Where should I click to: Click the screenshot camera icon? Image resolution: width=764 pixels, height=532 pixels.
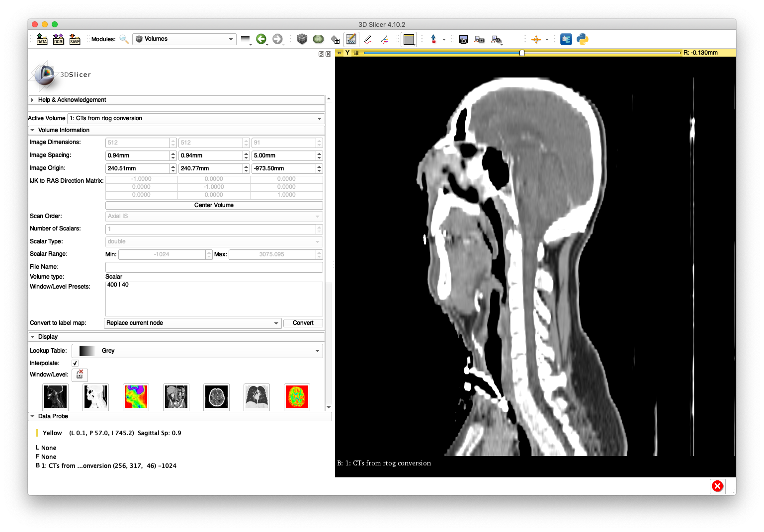tap(463, 39)
